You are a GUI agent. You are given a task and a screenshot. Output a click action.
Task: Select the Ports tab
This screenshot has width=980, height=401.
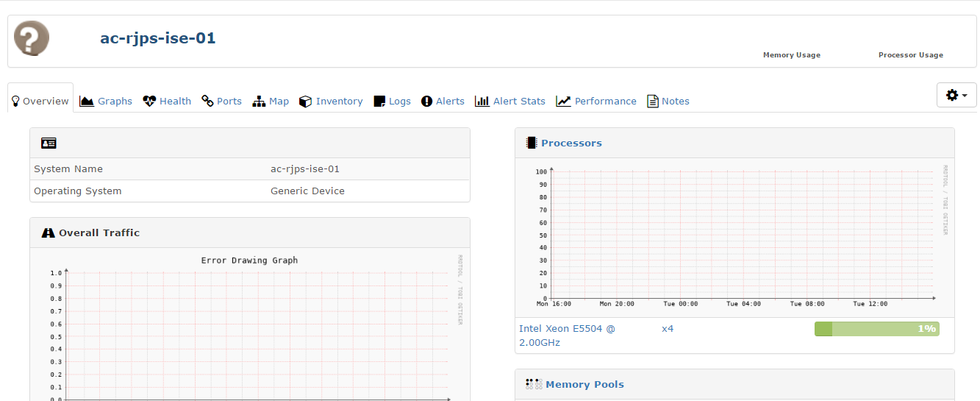click(222, 101)
